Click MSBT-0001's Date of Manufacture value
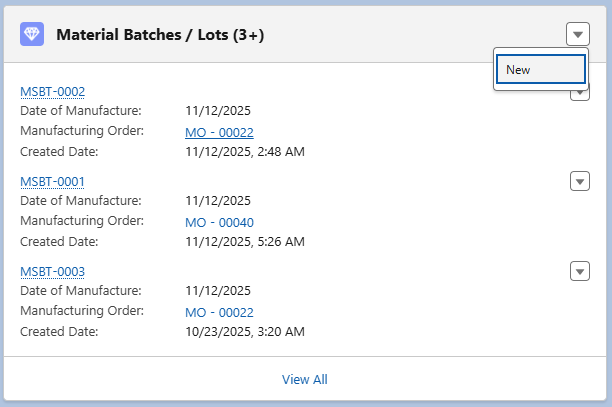 tap(218, 201)
